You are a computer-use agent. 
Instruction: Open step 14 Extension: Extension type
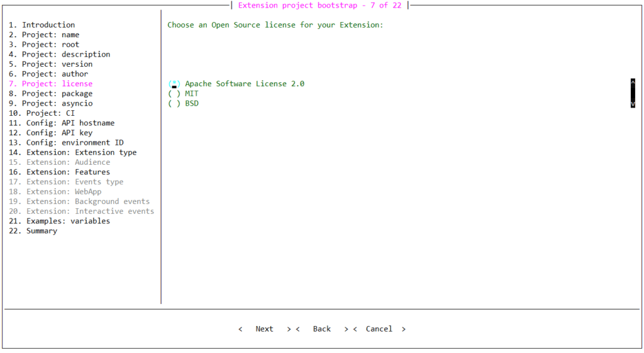pyautogui.click(x=73, y=152)
